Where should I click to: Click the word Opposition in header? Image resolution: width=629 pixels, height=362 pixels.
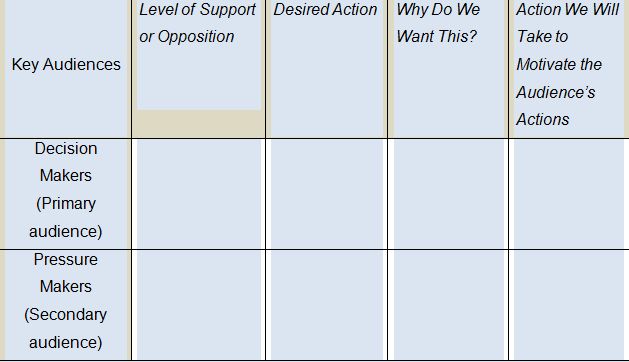point(196,37)
